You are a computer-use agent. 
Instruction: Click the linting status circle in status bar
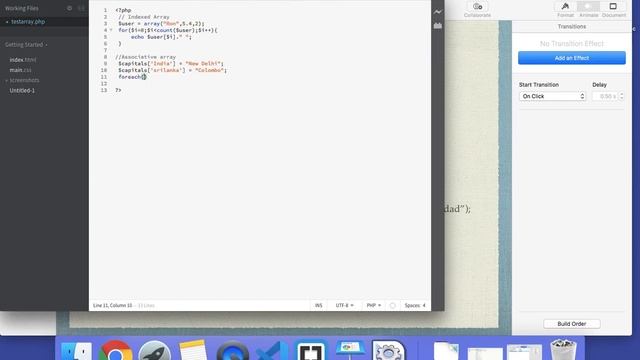[x=392, y=305]
